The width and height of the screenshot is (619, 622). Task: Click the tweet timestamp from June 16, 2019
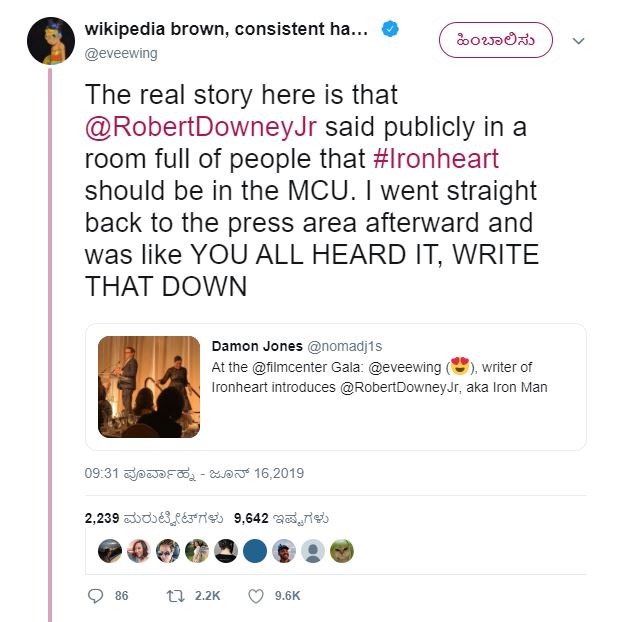click(x=193, y=474)
